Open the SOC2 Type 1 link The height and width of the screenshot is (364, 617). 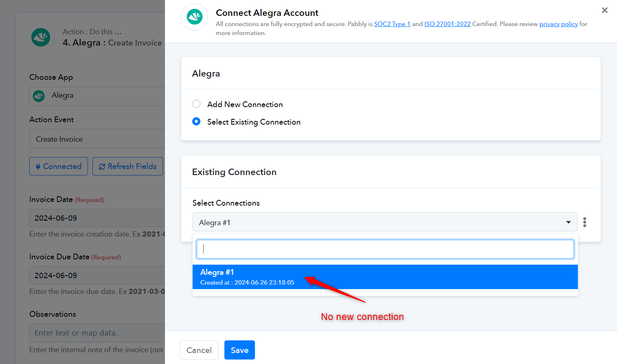point(392,24)
